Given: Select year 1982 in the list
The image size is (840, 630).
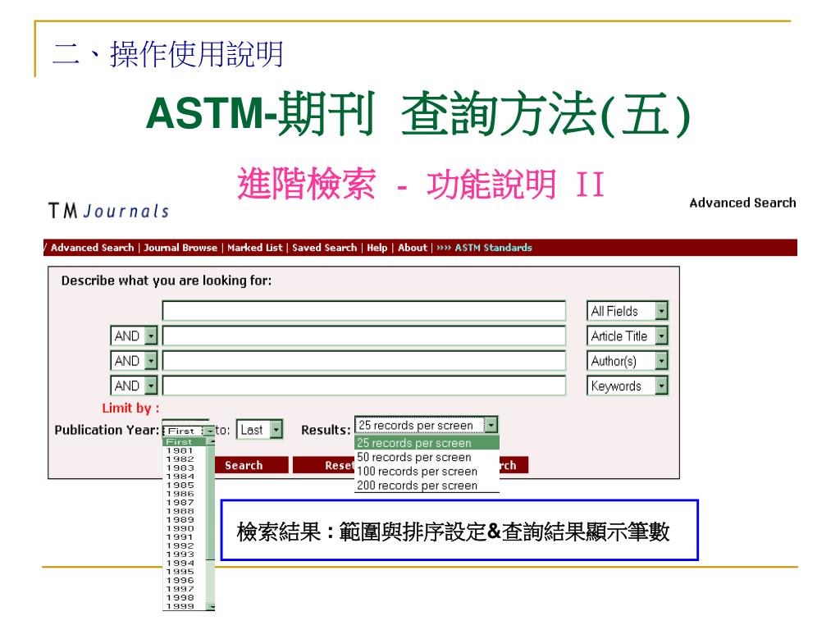Looking at the screenshot, I should [x=185, y=459].
